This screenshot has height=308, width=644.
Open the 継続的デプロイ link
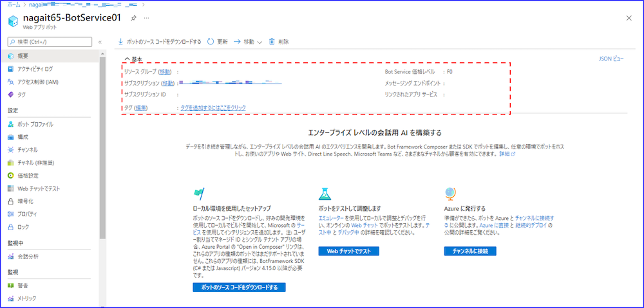point(532,226)
